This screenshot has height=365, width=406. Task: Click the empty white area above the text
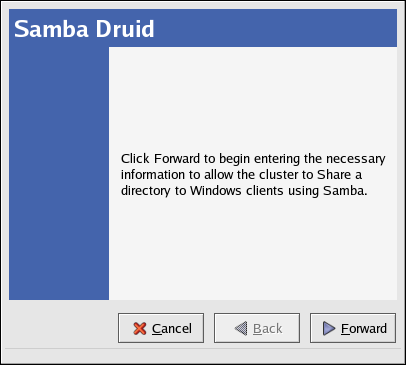click(253, 98)
